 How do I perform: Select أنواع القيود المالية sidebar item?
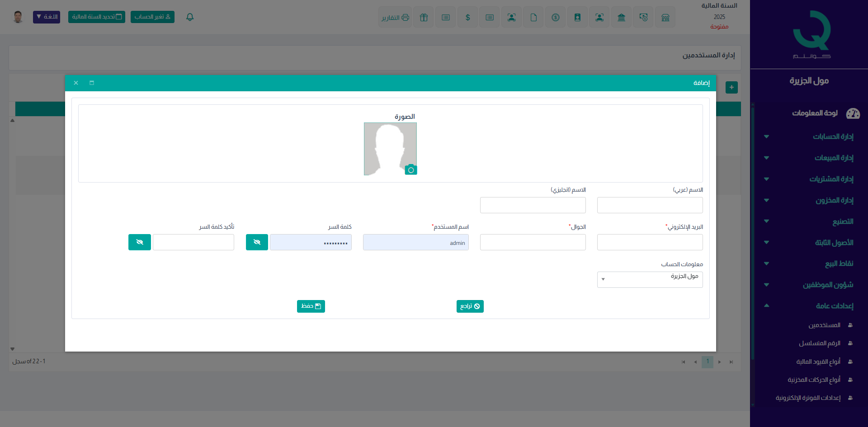818,362
